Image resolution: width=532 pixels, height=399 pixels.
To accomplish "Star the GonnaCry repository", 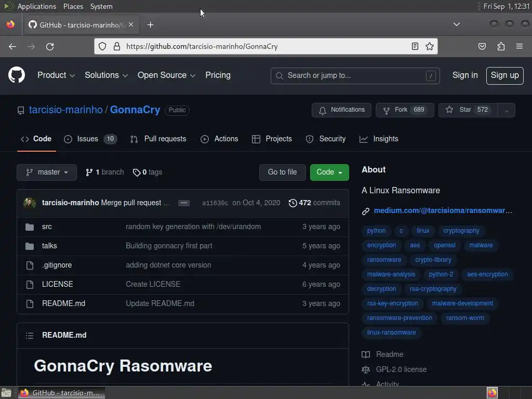I will [x=468, y=110].
